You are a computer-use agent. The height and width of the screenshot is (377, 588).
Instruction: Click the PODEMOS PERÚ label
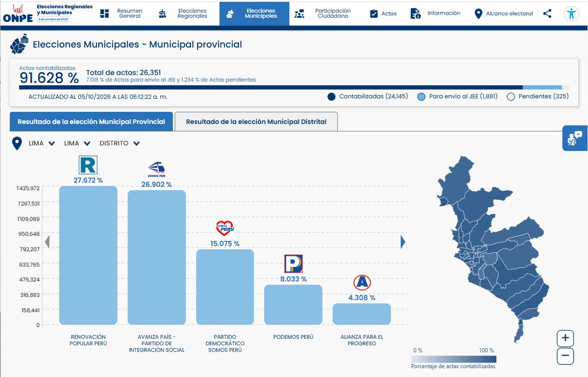coord(294,337)
